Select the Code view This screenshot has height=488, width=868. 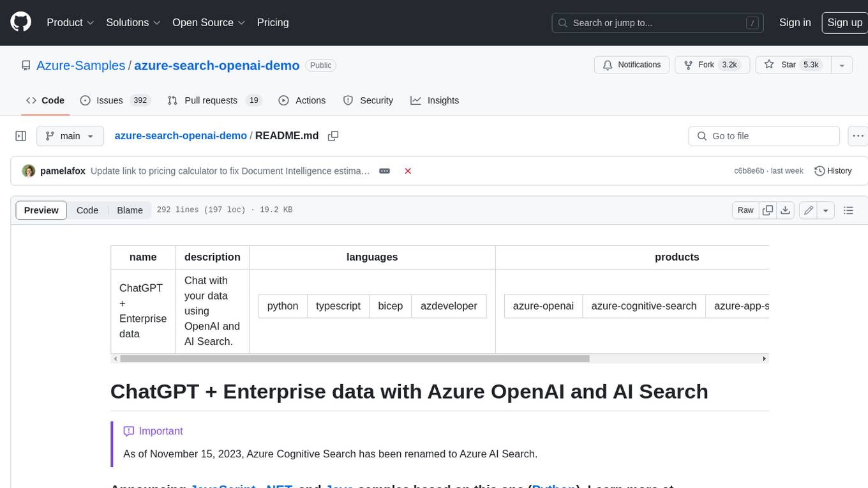click(87, 210)
